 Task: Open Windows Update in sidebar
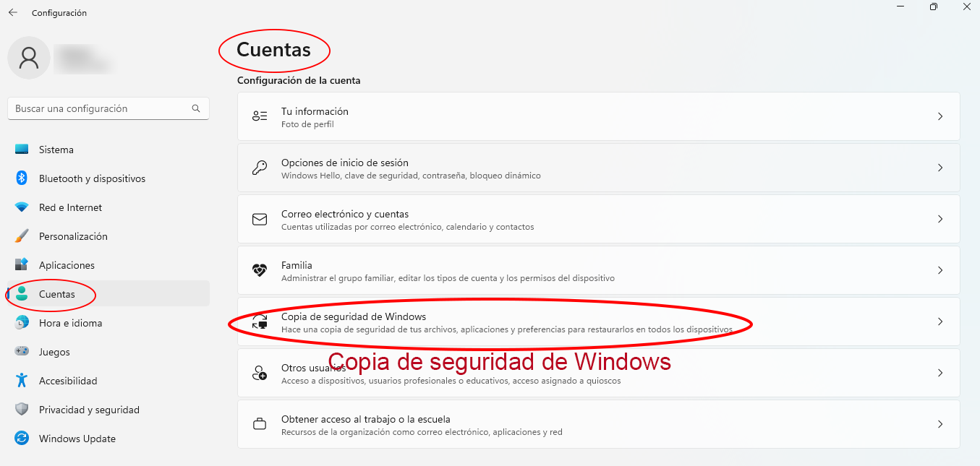pos(108,439)
